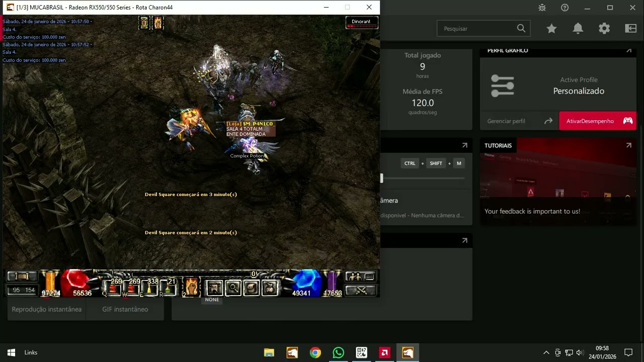Viewport: 644px width, 362px height.
Task: Open the inventory bag icon in game bar
Action: tap(270, 288)
